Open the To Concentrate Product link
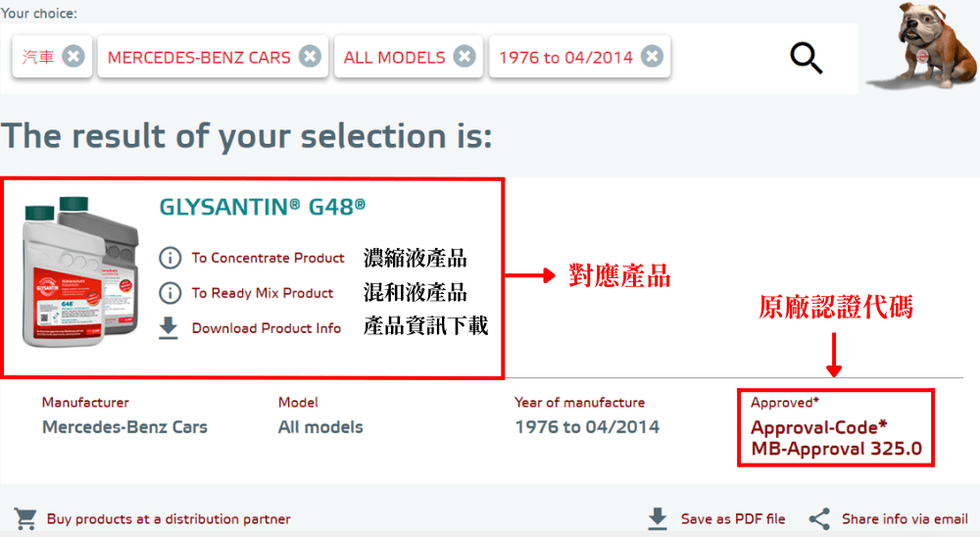Image resolution: width=980 pixels, height=537 pixels. pyautogui.click(x=269, y=258)
